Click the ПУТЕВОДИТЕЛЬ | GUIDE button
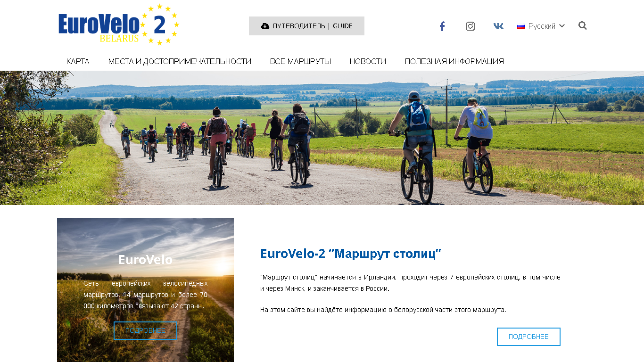The width and height of the screenshot is (644, 362). pyautogui.click(x=306, y=26)
